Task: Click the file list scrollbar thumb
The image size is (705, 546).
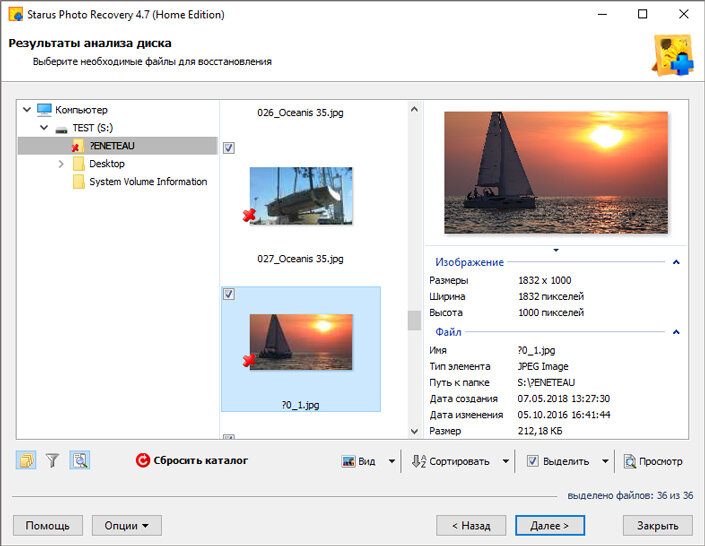Action: point(414,320)
